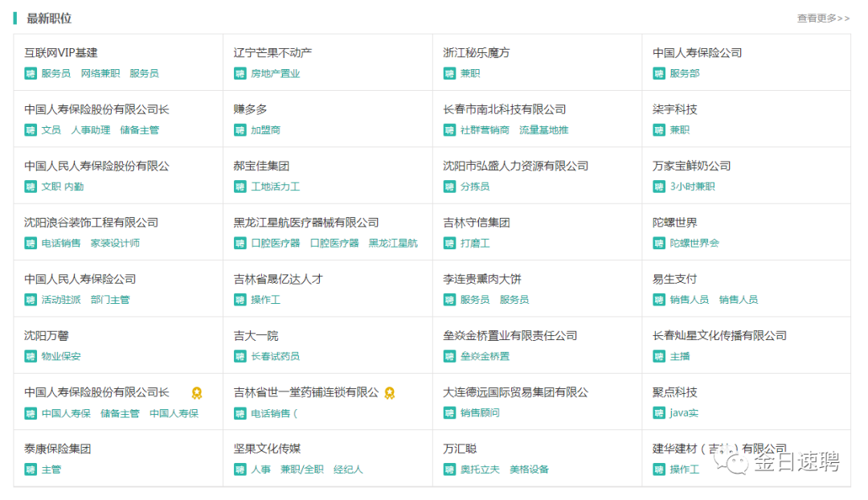Click the 聘 icon beside 陀螺世界会
The width and height of the screenshot is (868, 500).
(659, 243)
